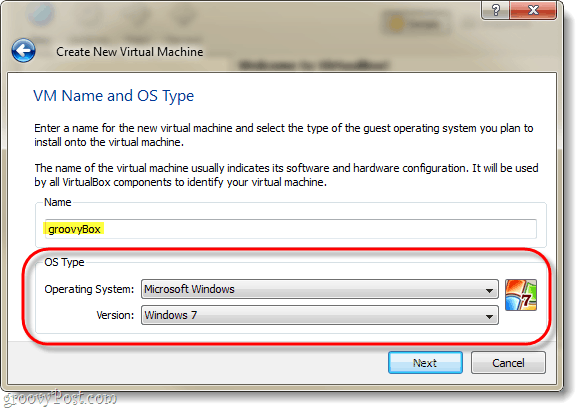584x412 pixels.
Task: Proceed with the Next button
Action: coord(425,363)
